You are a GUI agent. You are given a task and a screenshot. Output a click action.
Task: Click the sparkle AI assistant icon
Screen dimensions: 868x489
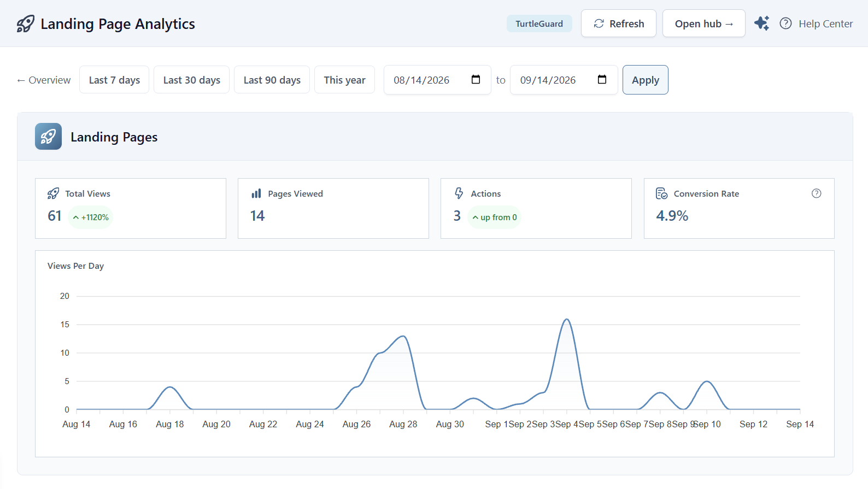pos(761,23)
